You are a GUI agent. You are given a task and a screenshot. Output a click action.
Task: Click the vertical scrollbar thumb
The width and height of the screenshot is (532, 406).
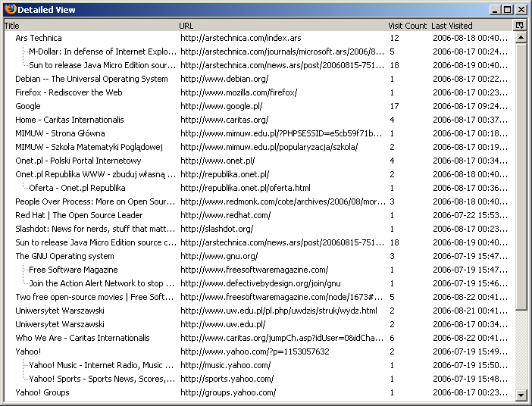521,176
